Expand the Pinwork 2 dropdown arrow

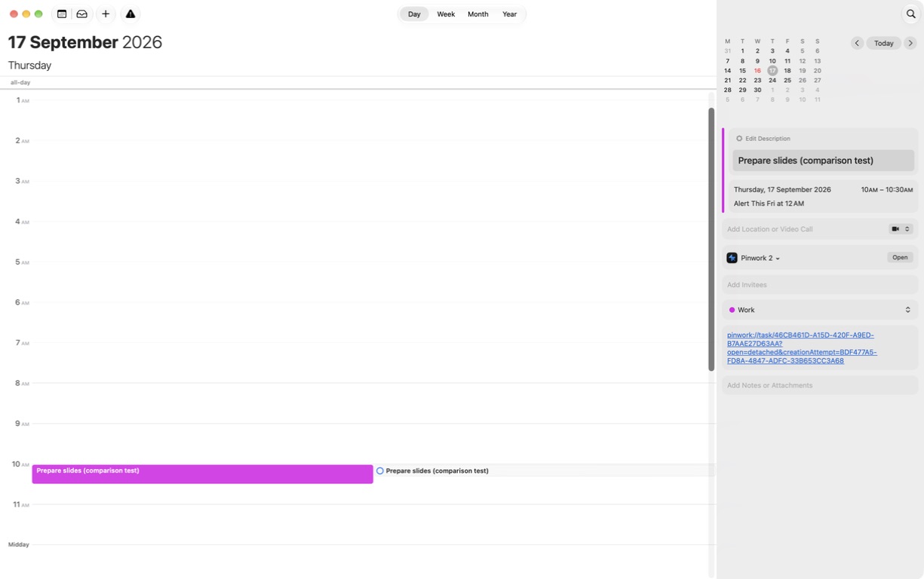point(778,259)
